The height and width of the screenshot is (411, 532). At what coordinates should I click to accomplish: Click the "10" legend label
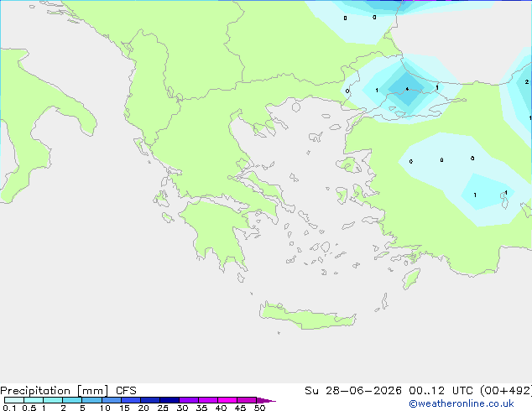(x=105, y=408)
